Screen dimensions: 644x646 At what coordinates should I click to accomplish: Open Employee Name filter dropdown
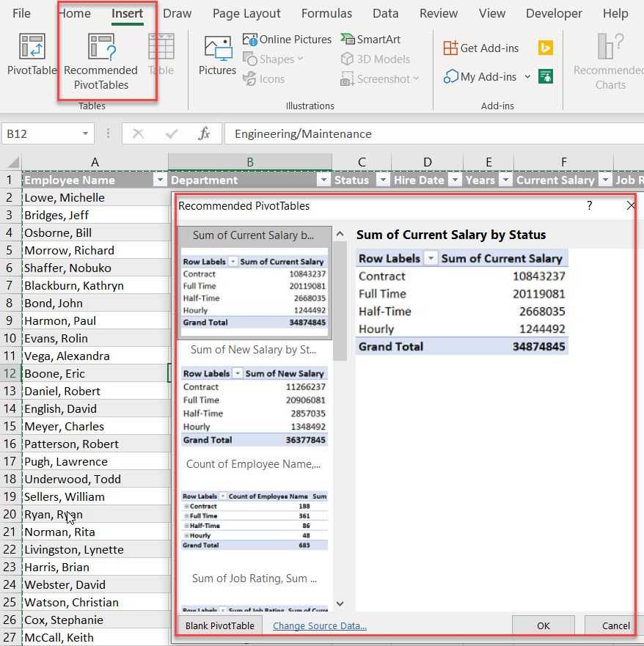point(160,180)
